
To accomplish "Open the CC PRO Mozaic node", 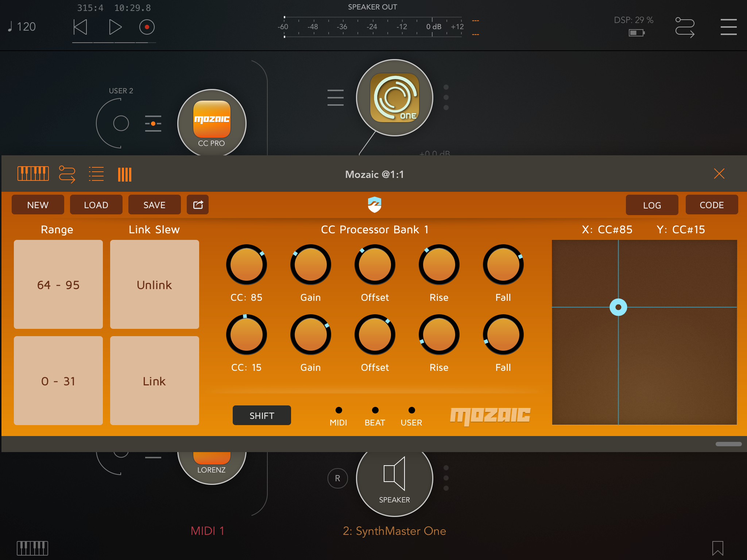I will [212, 123].
